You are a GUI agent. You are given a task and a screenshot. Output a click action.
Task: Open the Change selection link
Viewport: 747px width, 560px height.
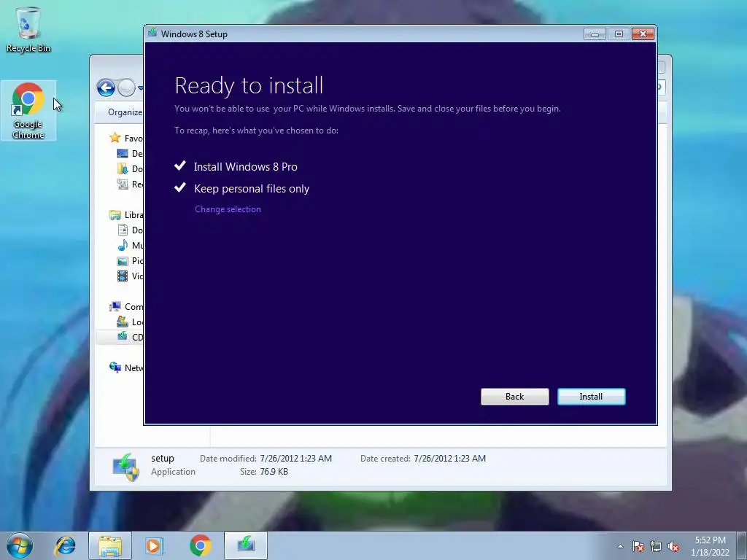[x=228, y=209]
